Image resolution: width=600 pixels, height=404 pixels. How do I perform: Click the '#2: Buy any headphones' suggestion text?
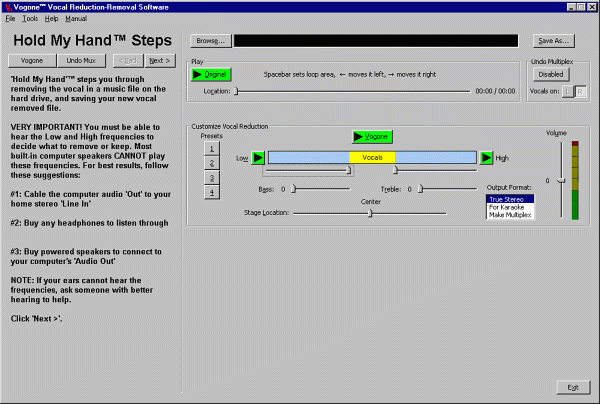pyautogui.click(x=90, y=223)
